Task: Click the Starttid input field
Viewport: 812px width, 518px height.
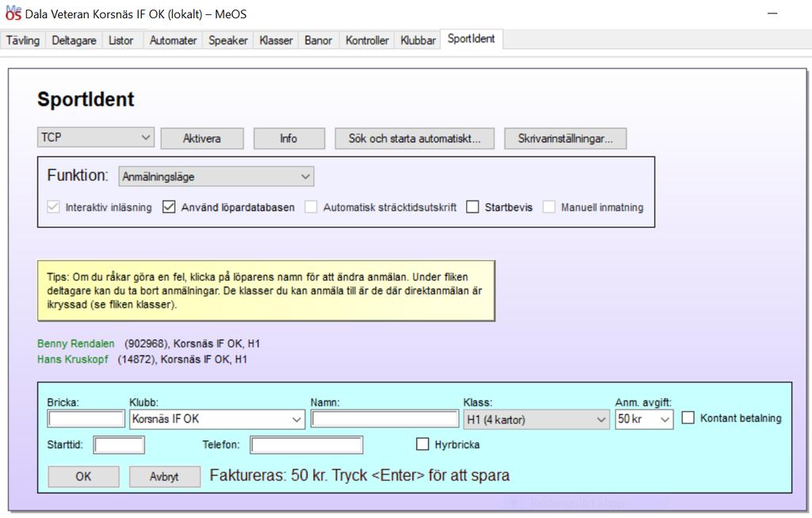Action: click(119, 445)
